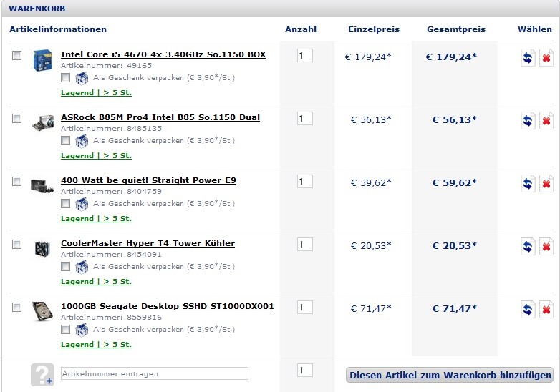Viewport: 560px width, 392px height.
Task: Remove Seagate Desktop SSHD from cart
Action: click(x=546, y=309)
